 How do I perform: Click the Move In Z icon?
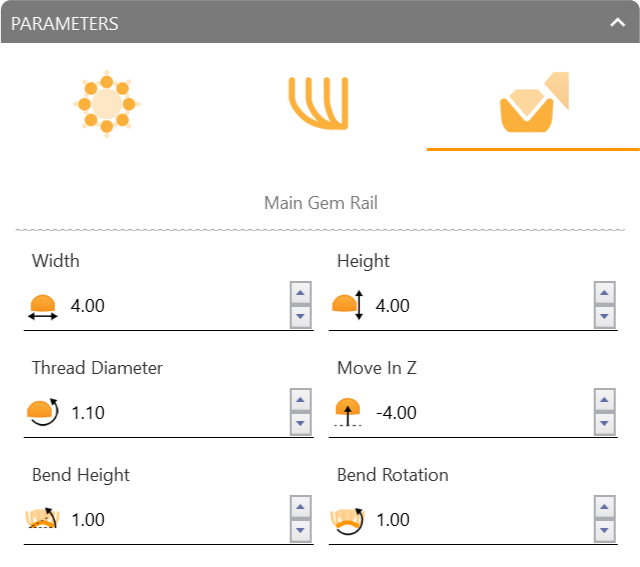(x=348, y=412)
